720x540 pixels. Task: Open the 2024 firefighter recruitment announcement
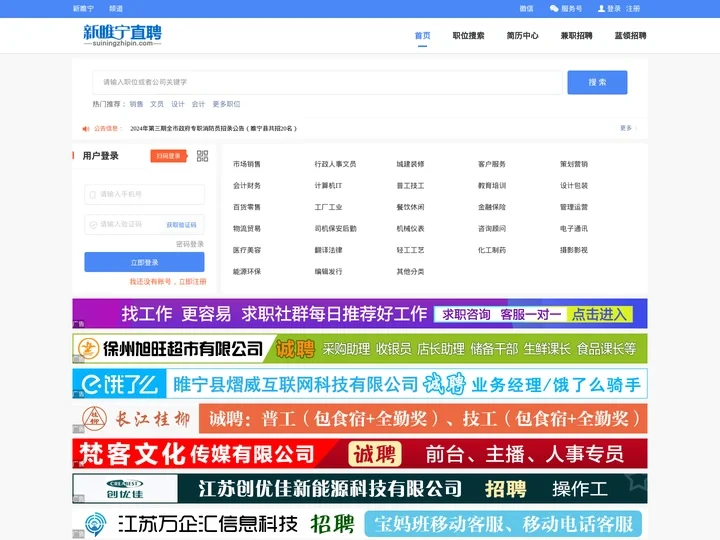tap(214, 129)
